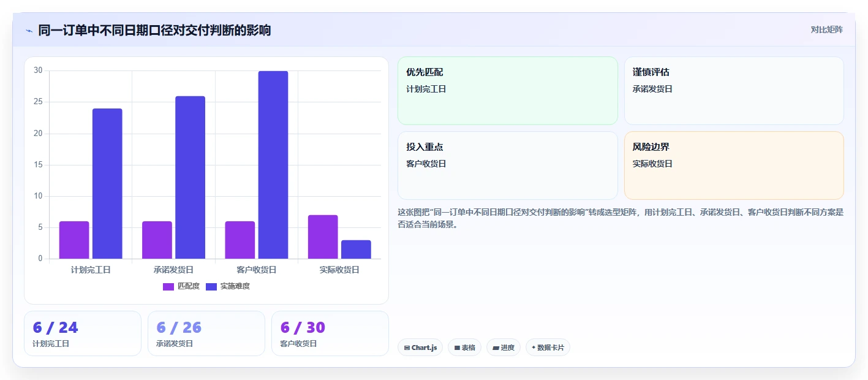Click the 匹配度 bar for 实际收货日
This screenshot has width=868, height=380.
pos(323,237)
